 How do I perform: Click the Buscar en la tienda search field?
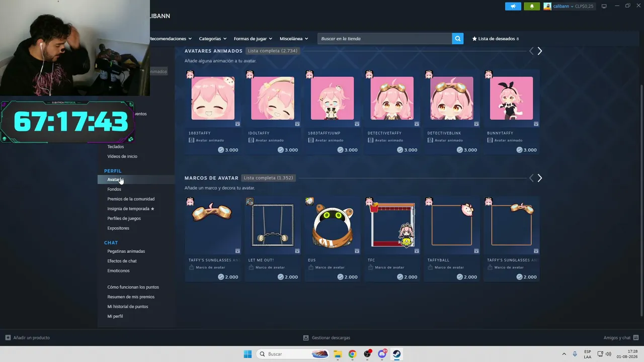point(384,39)
